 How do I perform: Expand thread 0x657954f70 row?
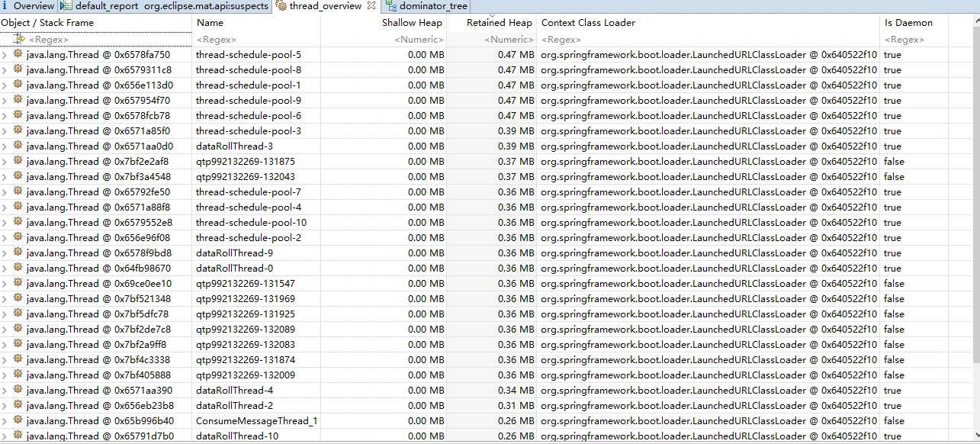[5, 101]
